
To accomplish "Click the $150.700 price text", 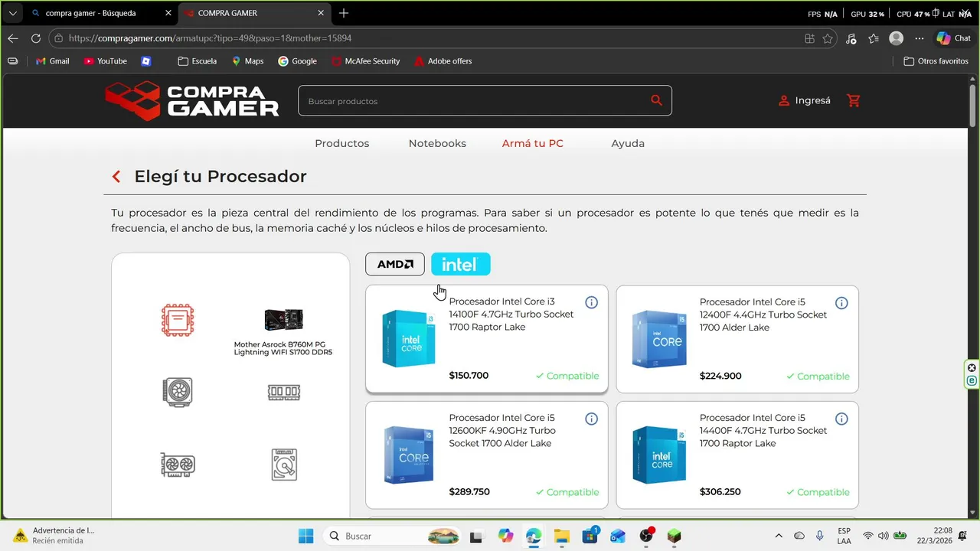I will [469, 376].
